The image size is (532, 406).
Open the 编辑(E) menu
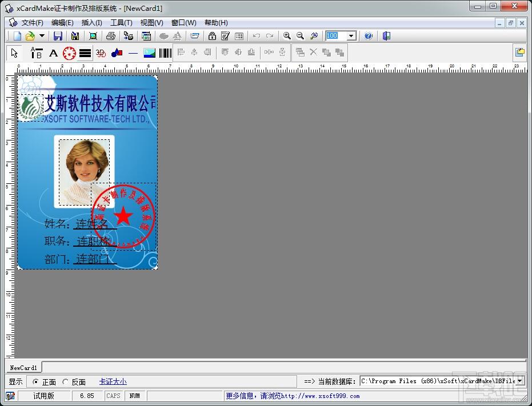(62, 23)
